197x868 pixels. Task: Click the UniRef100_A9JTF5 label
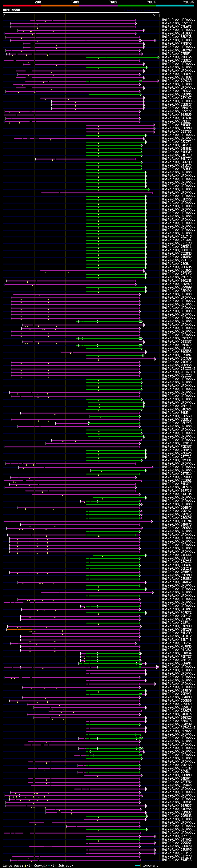click(x=177, y=260)
